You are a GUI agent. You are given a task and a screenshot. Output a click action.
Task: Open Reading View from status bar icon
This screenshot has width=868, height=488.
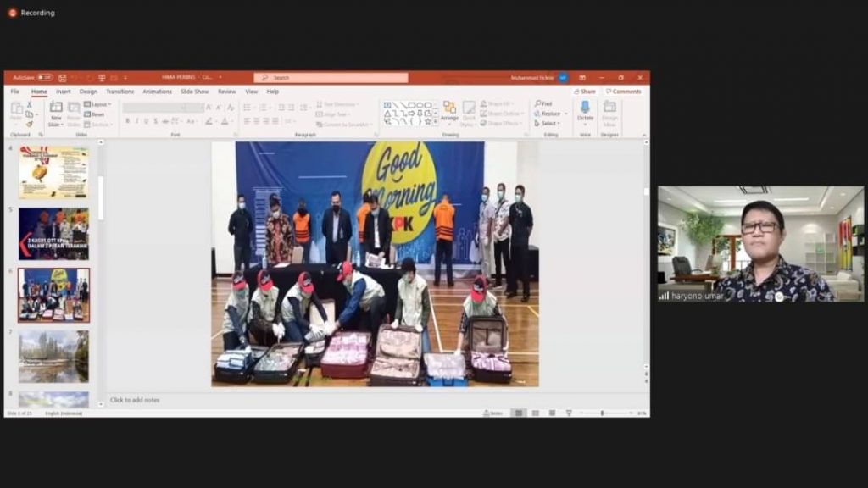(552, 413)
